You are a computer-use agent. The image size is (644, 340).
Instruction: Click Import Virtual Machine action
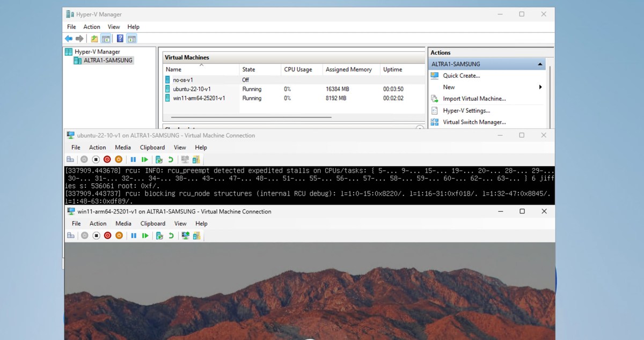(x=474, y=99)
